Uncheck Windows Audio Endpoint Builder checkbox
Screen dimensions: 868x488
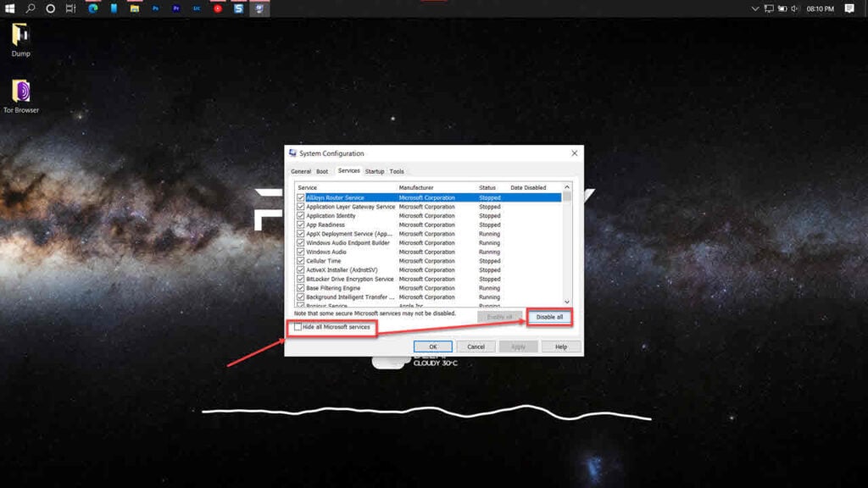pos(301,243)
